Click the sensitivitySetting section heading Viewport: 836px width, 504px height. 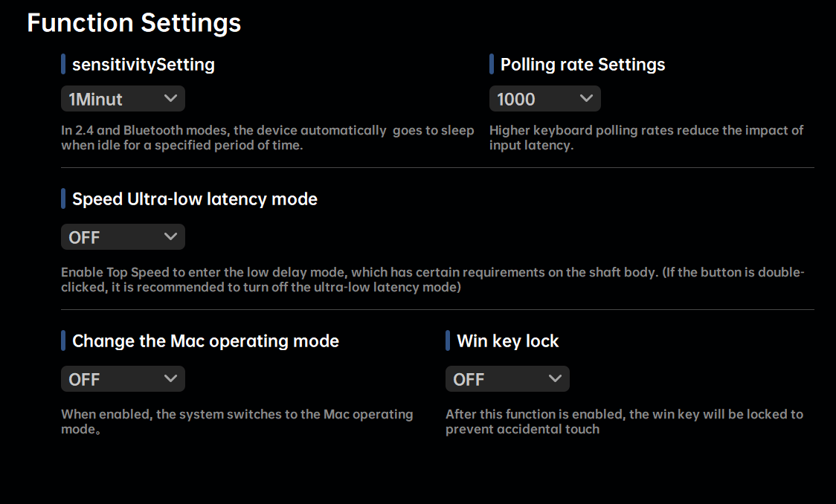tap(143, 65)
